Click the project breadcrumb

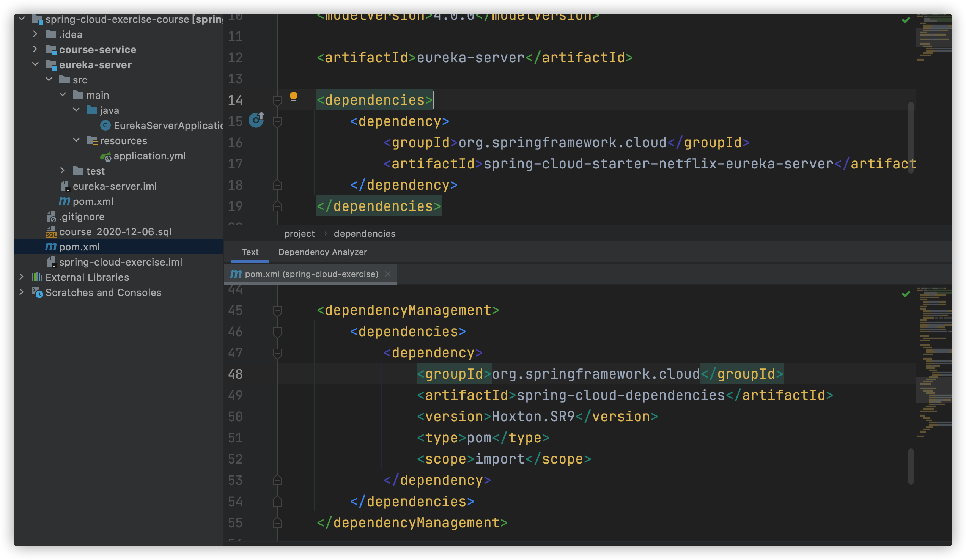299,233
